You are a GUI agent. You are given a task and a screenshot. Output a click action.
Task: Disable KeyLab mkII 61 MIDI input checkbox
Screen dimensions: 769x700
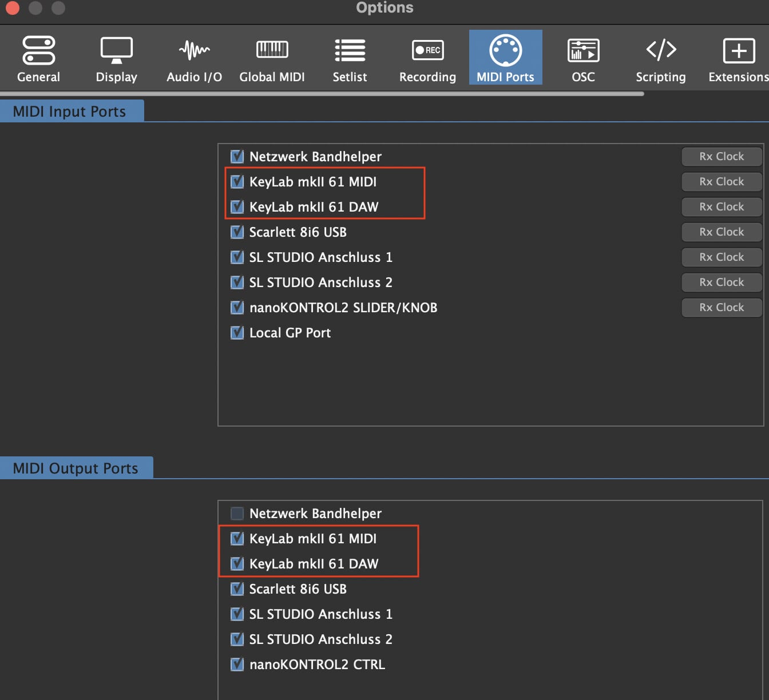pos(237,182)
